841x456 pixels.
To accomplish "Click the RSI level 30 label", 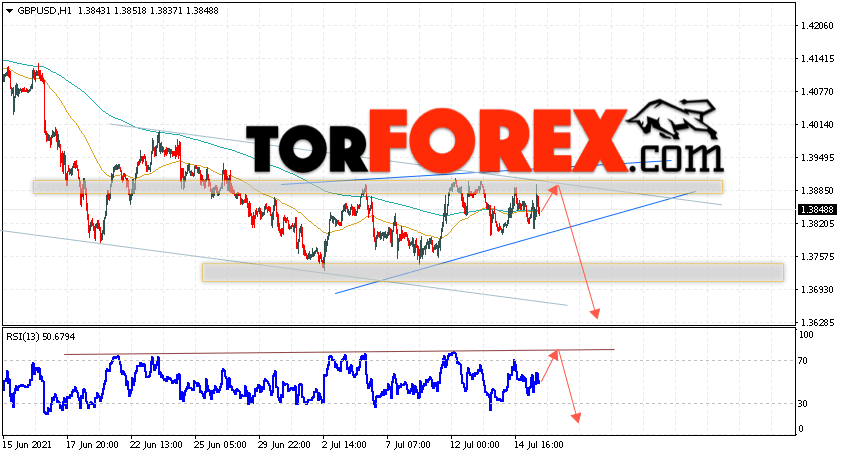I will (803, 403).
